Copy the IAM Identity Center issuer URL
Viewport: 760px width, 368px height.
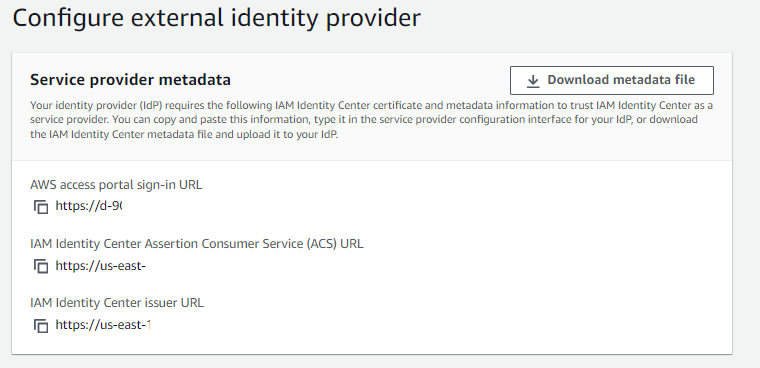click(41, 325)
